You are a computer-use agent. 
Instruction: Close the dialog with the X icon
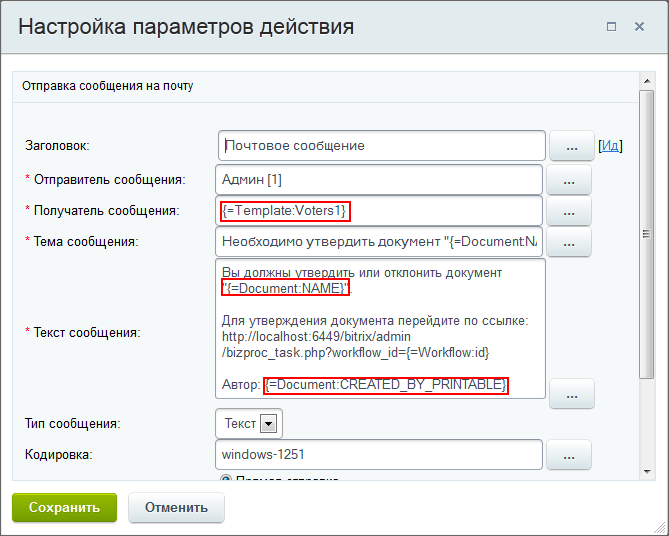pyautogui.click(x=641, y=27)
